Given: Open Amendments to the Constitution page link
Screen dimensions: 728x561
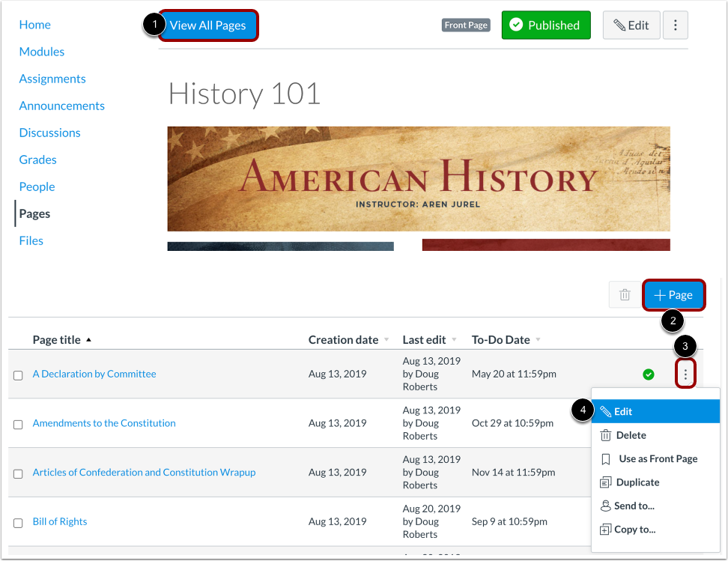Looking at the screenshot, I should 104,423.
